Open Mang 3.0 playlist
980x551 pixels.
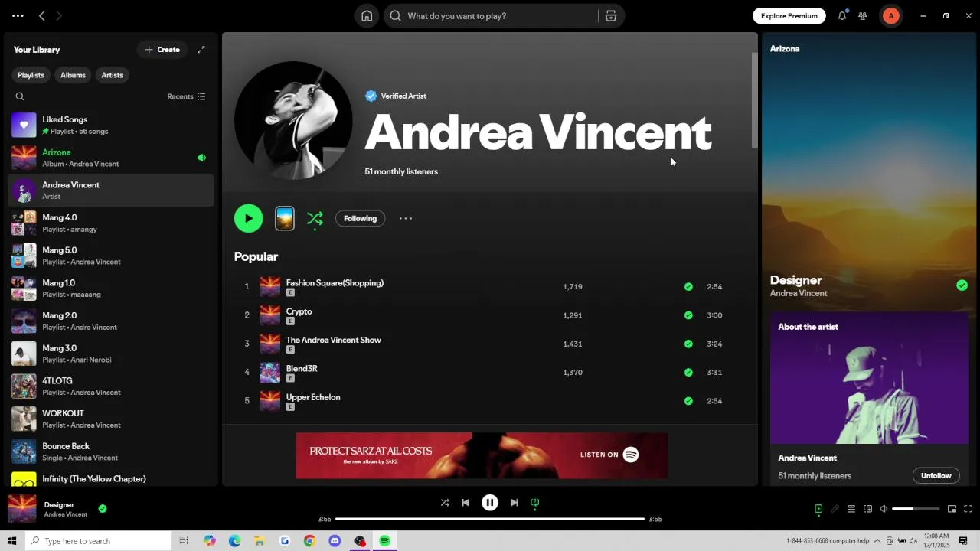click(x=111, y=354)
